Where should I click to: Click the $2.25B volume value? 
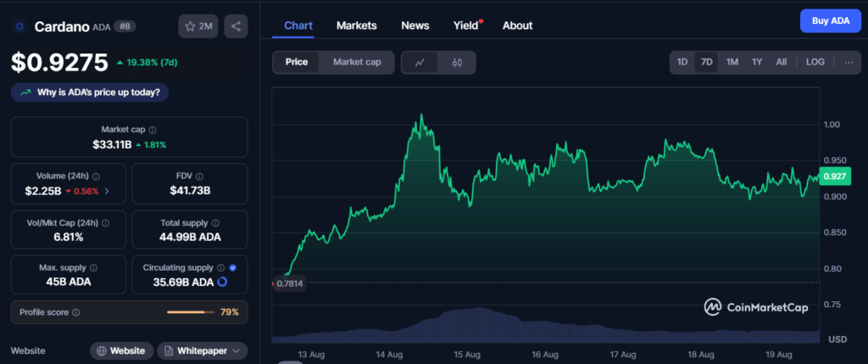tap(43, 191)
